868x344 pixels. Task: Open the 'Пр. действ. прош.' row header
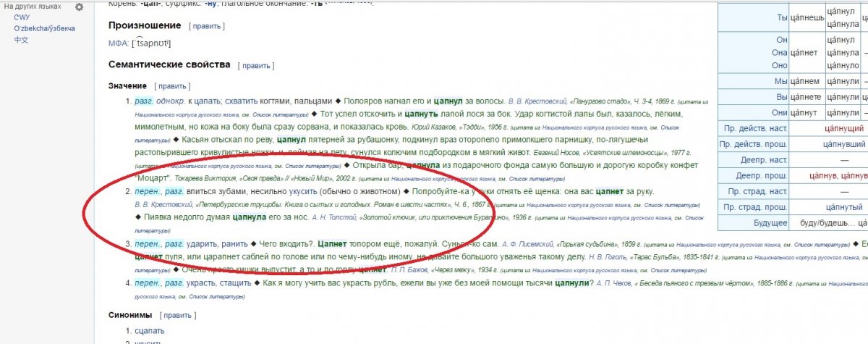coord(755,144)
